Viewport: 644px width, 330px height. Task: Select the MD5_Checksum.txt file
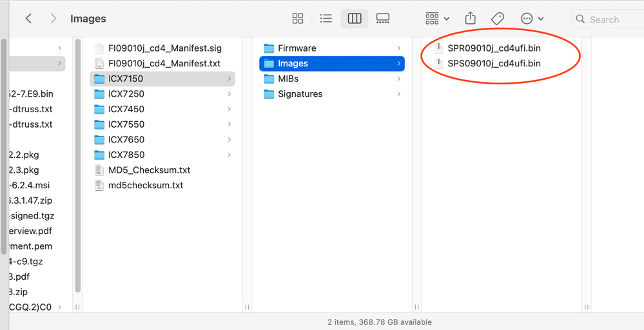point(149,170)
